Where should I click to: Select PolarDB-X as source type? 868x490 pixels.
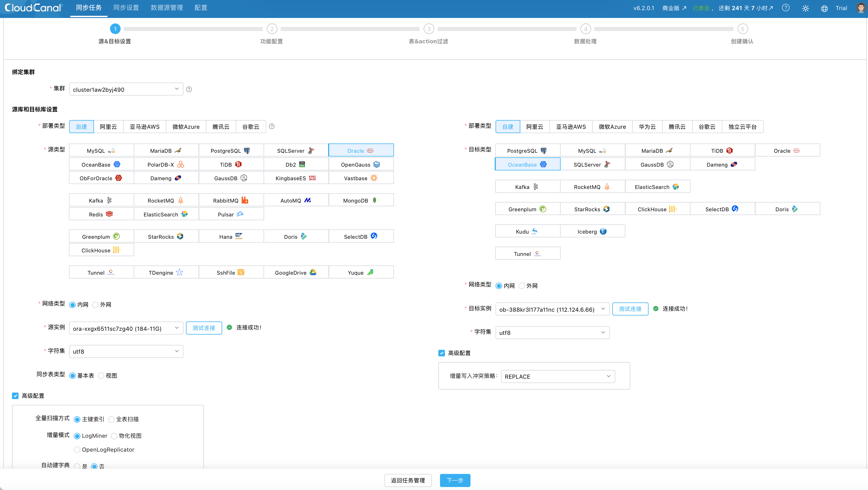166,164
